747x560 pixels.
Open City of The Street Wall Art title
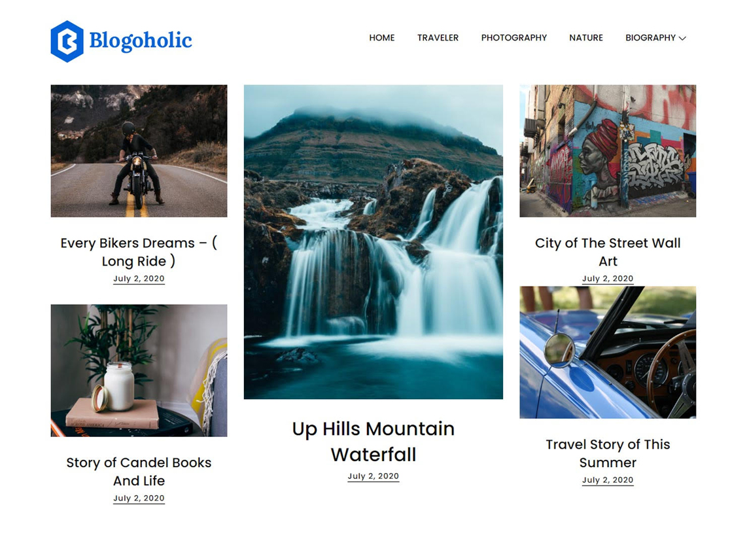pyautogui.click(x=608, y=252)
